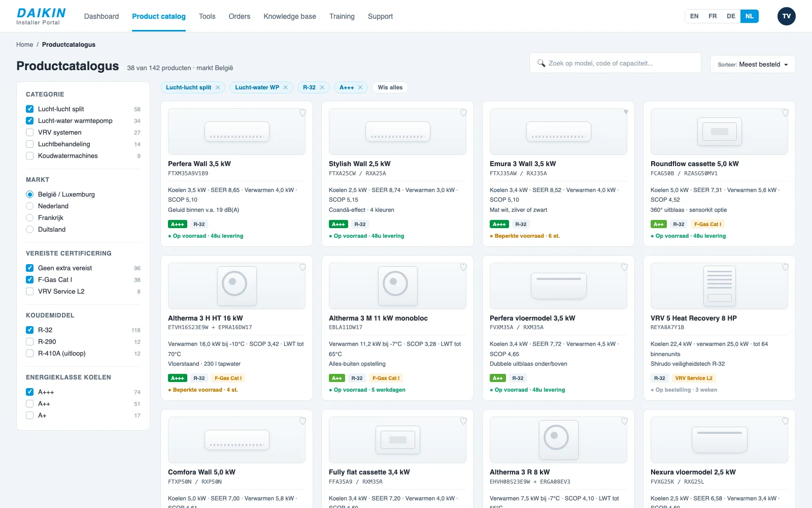Uncheck the Geen extra vereist certification
This screenshot has height=508, width=812.
29,268
